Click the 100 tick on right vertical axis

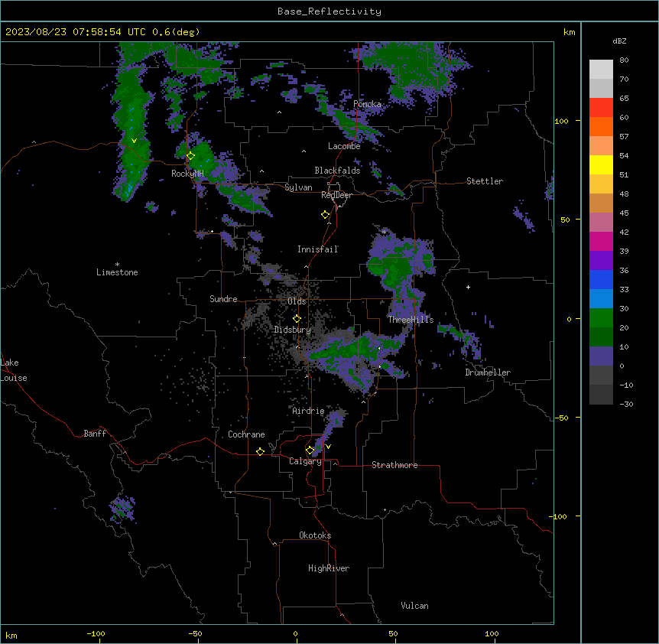point(561,121)
